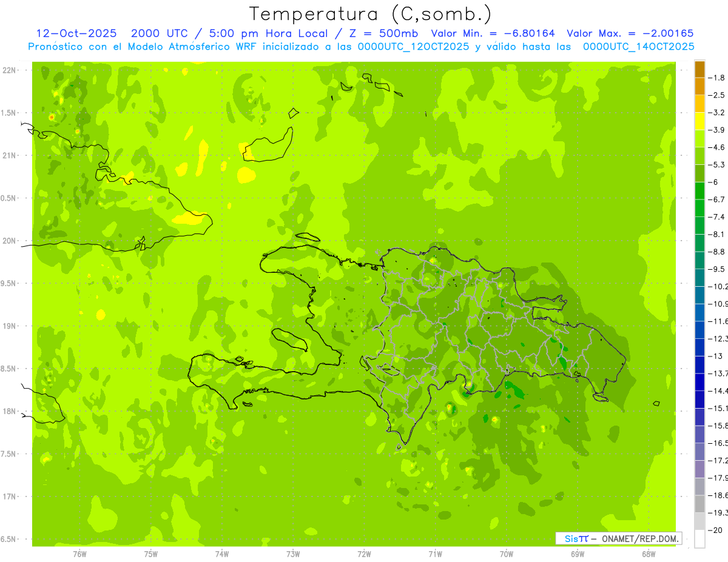Click the '-7.4' colorbar value
The width and height of the screenshot is (728, 562).
[717, 217]
